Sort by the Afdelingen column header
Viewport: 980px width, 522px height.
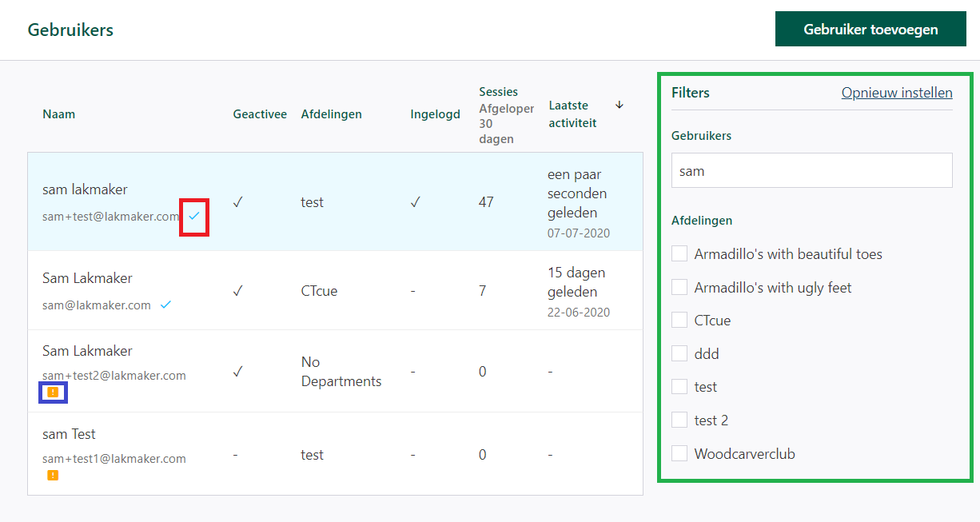[x=332, y=114]
